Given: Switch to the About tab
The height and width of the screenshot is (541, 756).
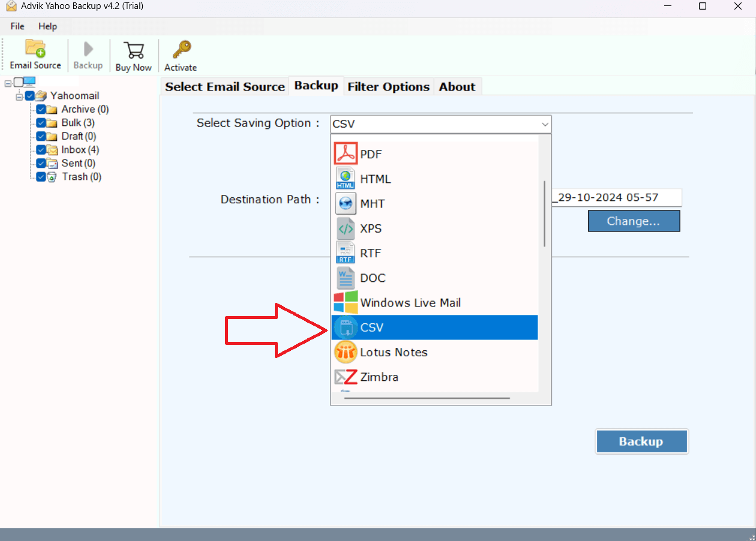Looking at the screenshot, I should coord(457,86).
